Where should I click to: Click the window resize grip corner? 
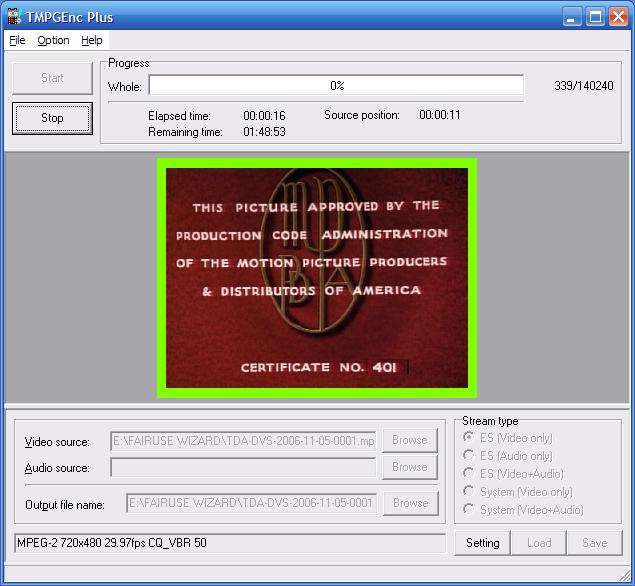pos(625,575)
